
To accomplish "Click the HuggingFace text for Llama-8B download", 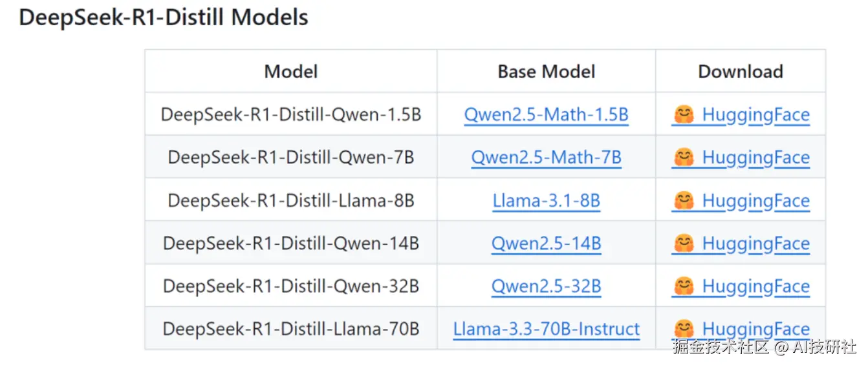I will (x=755, y=201).
